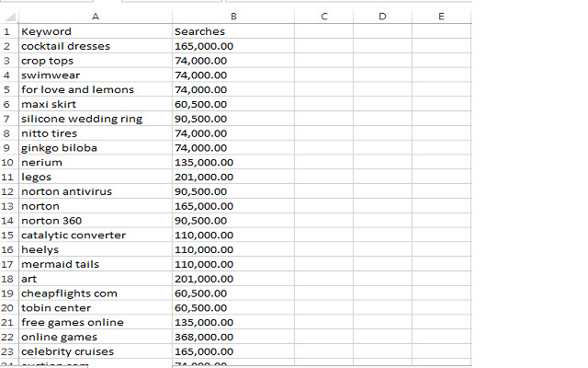Select searches value for silicone wedding ring
The image size is (588, 368).
tap(233, 119)
